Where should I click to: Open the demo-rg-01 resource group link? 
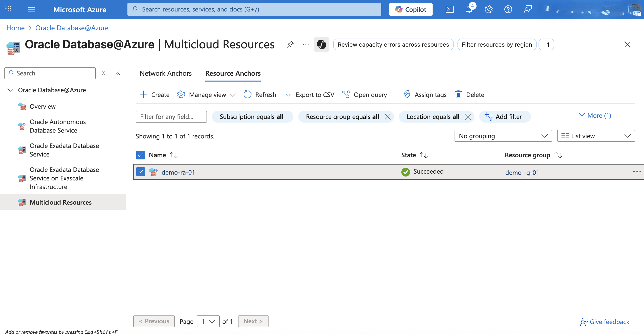522,173
